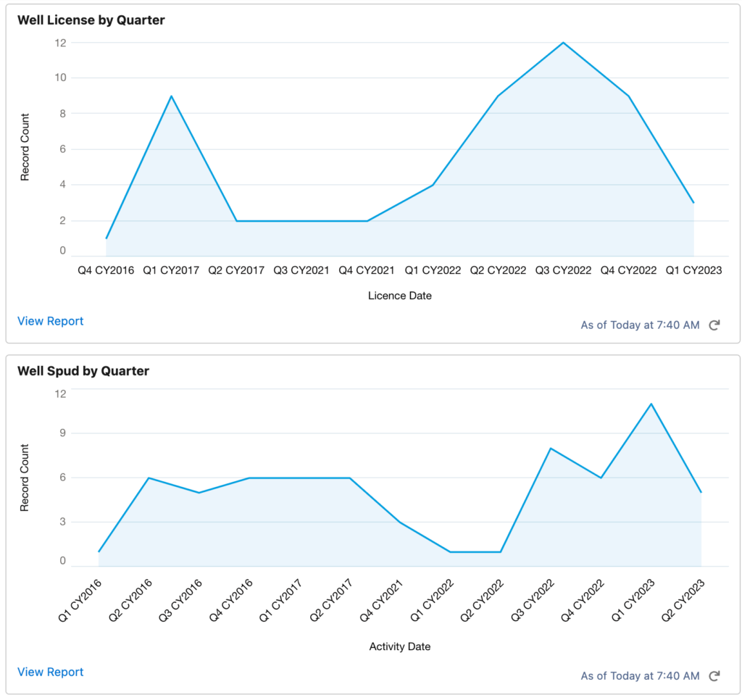This screenshot has height=700, width=742.
Task: Open View Report for Well License chart
Action: click(50, 321)
